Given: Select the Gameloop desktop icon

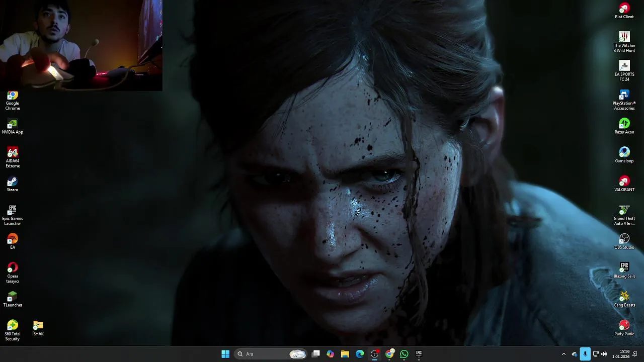Looking at the screenshot, I should 624,155.
